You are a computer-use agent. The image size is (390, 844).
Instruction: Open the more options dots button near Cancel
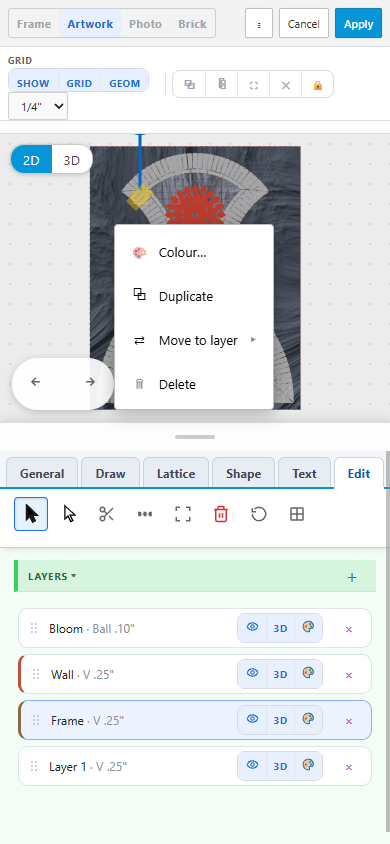(259, 23)
